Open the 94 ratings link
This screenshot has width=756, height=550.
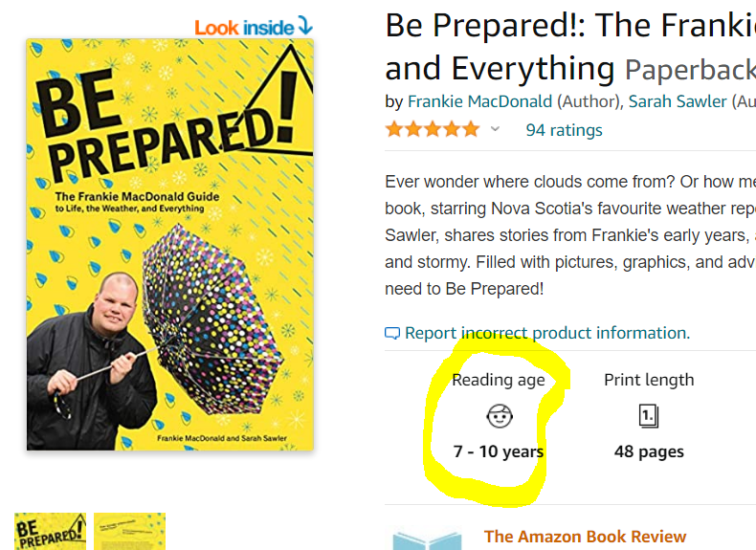(x=564, y=130)
